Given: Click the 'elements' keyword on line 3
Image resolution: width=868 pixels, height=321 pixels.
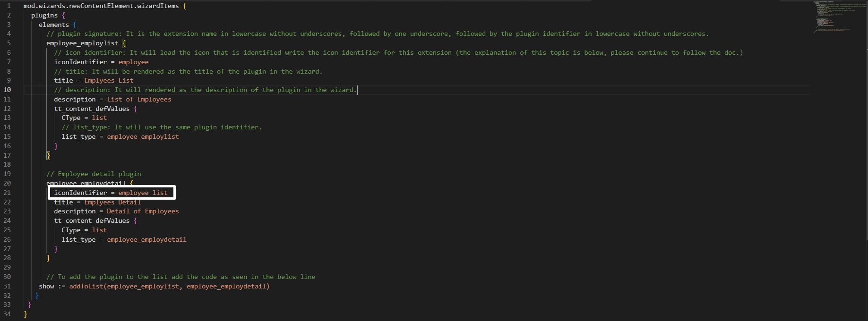Looking at the screenshot, I should (x=54, y=25).
